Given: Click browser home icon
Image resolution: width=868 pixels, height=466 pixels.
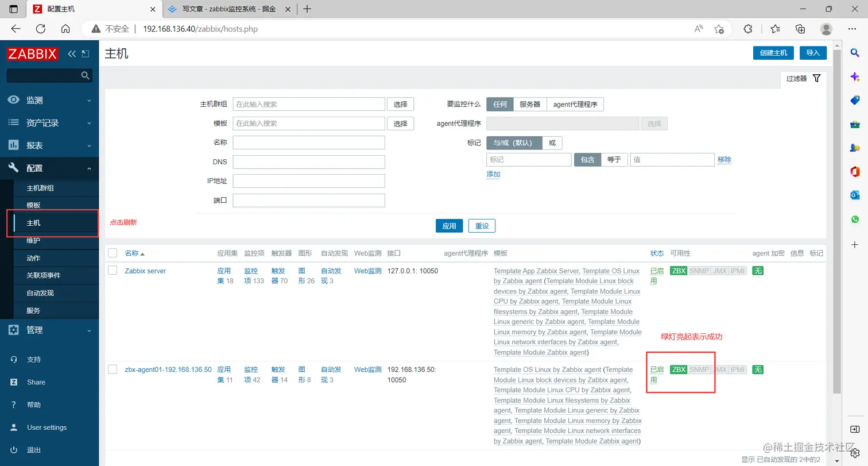Looking at the screenshot, I should [x=65, y=29].
